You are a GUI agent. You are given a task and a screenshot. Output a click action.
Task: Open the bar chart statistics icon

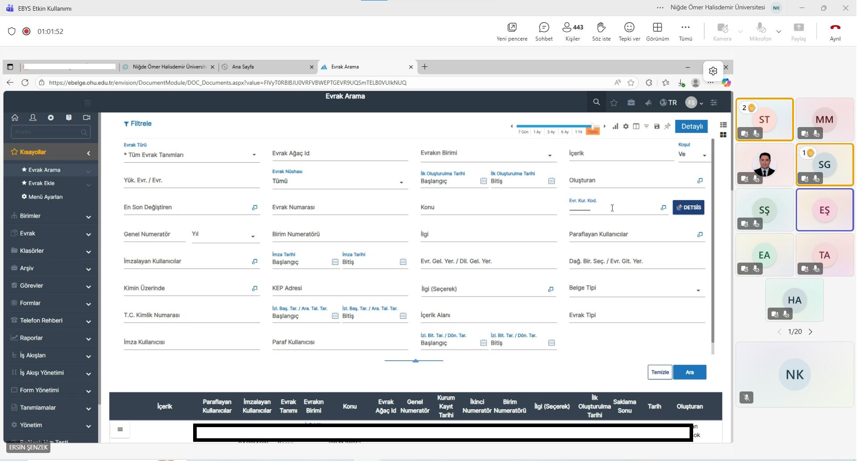click(x=615, y=127)
